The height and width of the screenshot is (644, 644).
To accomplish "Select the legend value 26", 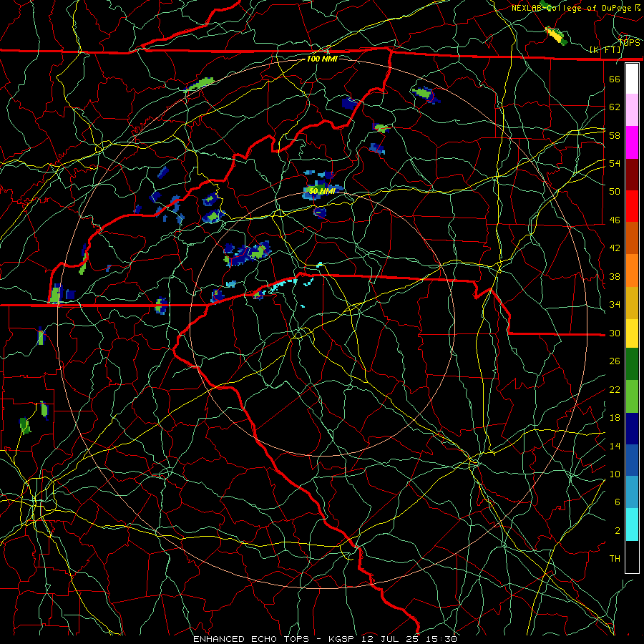I will (615, 361).
